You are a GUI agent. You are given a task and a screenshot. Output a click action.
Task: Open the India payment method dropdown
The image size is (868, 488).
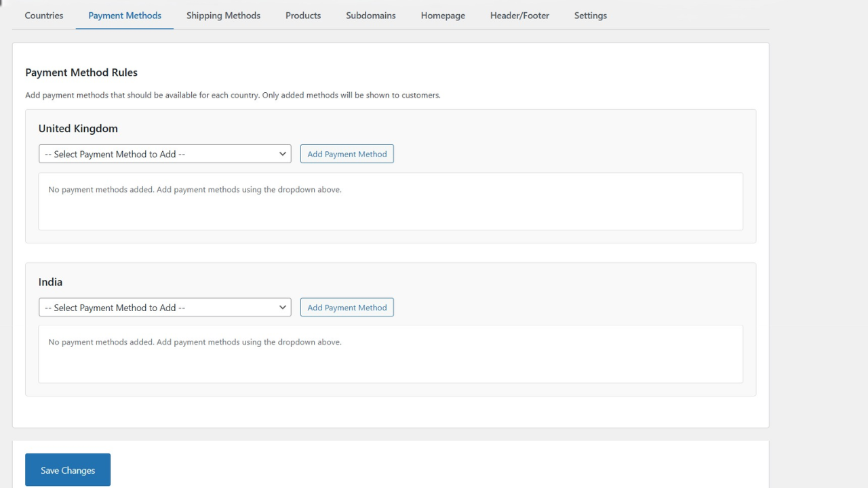[x=164, y=307]
